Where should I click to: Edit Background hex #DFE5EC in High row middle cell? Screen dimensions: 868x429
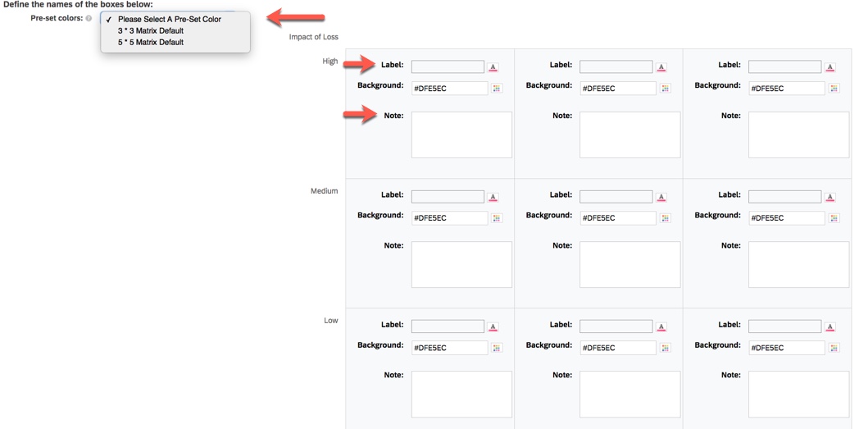point(618,88)
